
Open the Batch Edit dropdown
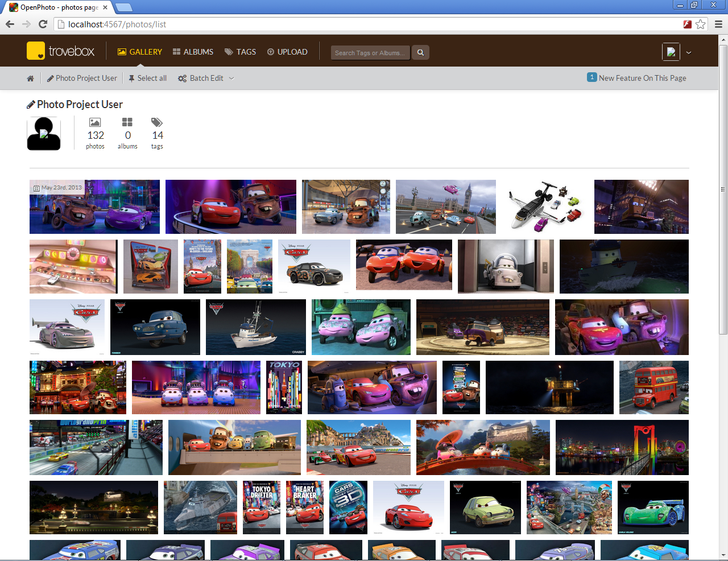tap(206, 79)
